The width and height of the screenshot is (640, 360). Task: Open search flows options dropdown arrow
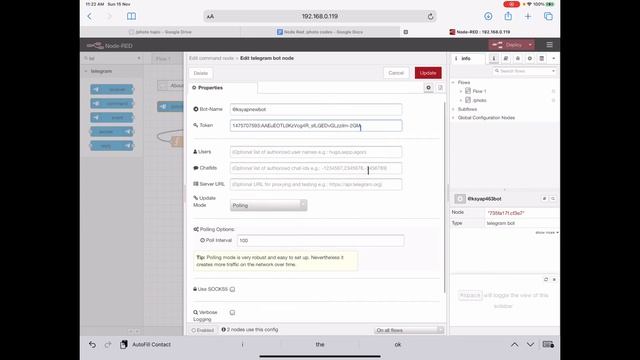tap(553, 71)
